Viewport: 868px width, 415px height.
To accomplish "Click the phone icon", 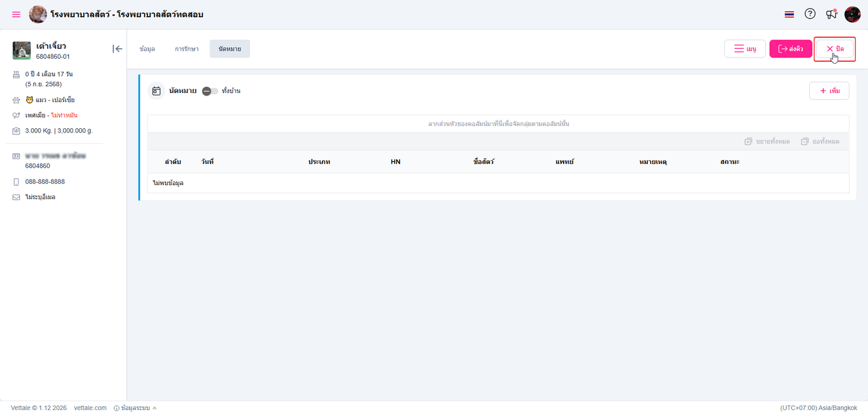I will coord(16,181).
